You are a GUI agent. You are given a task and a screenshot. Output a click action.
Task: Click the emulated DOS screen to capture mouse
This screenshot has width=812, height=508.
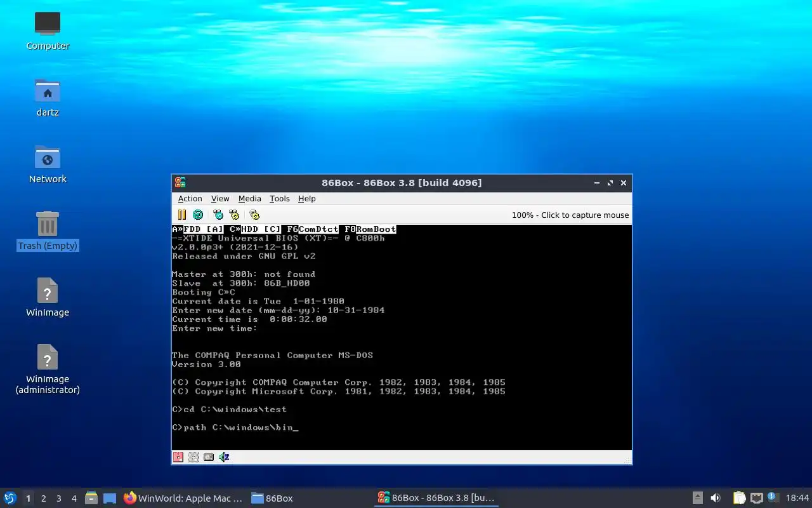pyautogui.click(x=402, y=337)
